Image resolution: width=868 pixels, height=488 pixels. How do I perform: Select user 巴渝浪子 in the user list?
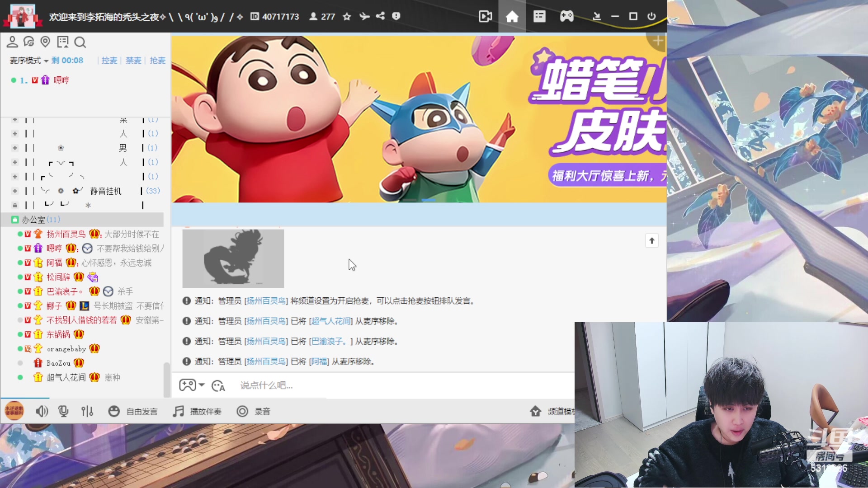click(x=64, y=291)
